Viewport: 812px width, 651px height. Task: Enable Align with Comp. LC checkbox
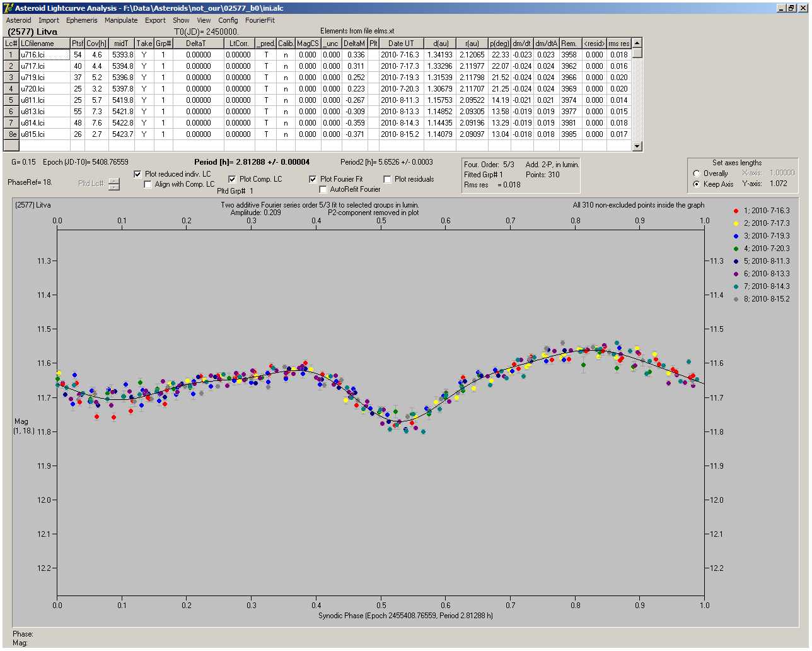click(x=148, y=184)
